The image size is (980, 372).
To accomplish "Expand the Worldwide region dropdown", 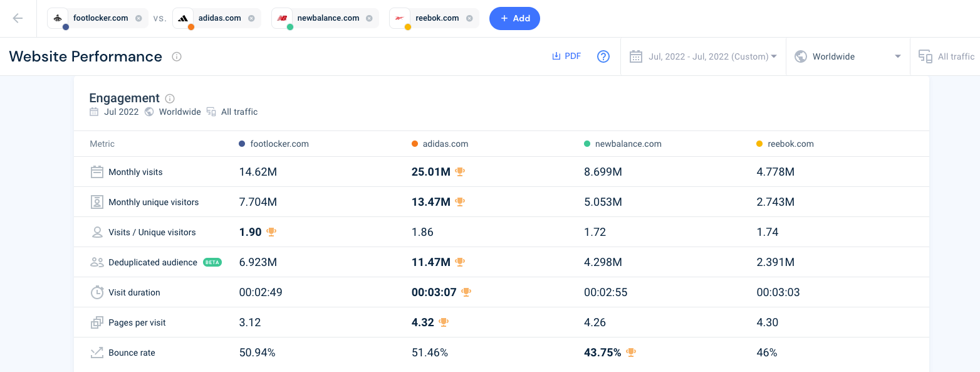I will pos(847,56).
